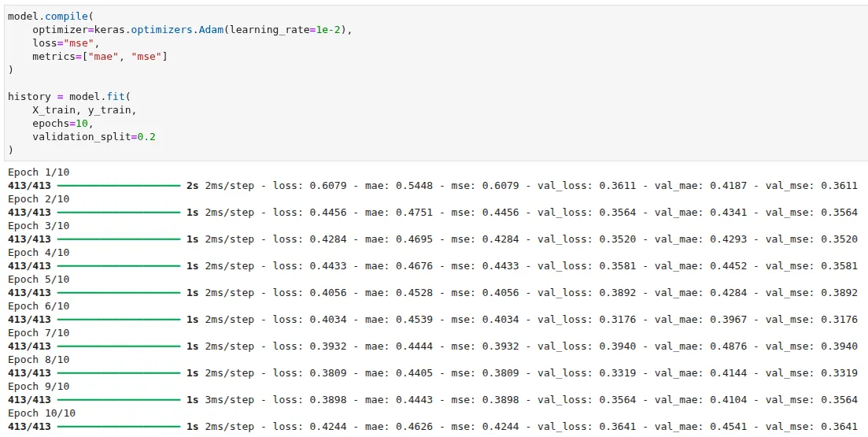Click the 'val_mae: 0.4144' value
Image resolution: width=868 pixels, height=437 pixels.
(701, 372)
